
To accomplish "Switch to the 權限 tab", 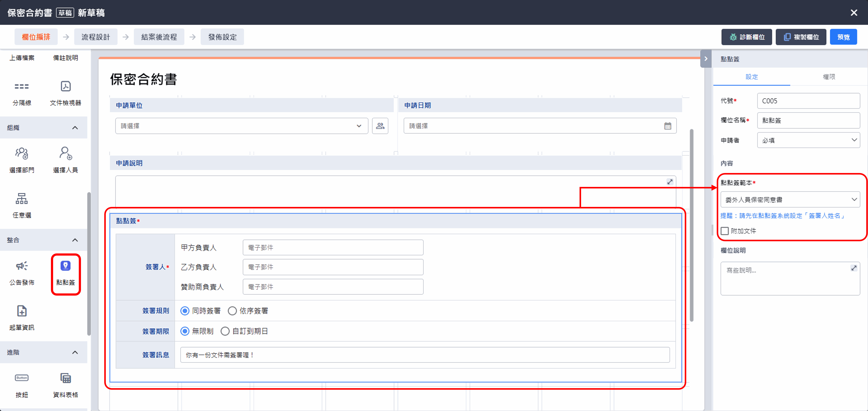I will click(829, 77).
